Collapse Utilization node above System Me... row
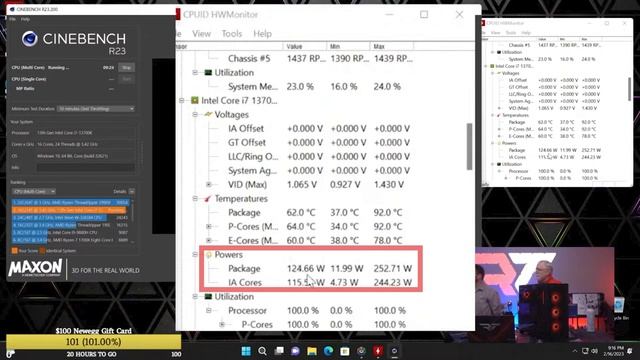The image size is (640, 360). 195,73
